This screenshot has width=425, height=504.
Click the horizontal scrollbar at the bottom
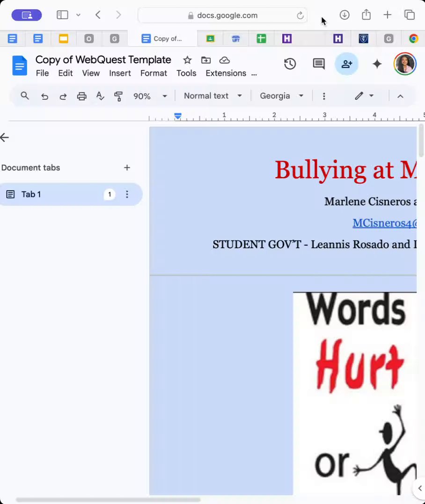coord(108,500)
